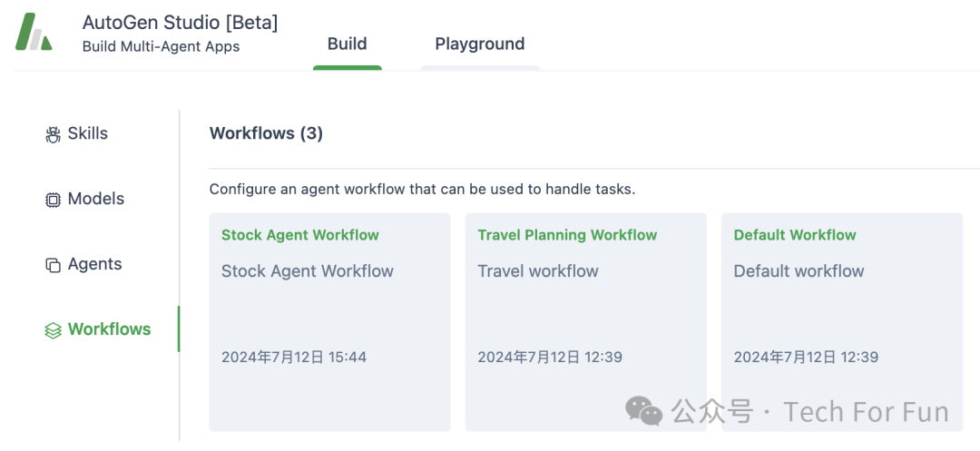Screen dimensions: 980x451
Task: Click the AutoGen Studio [Beta] title
Action: coord(180,23)
